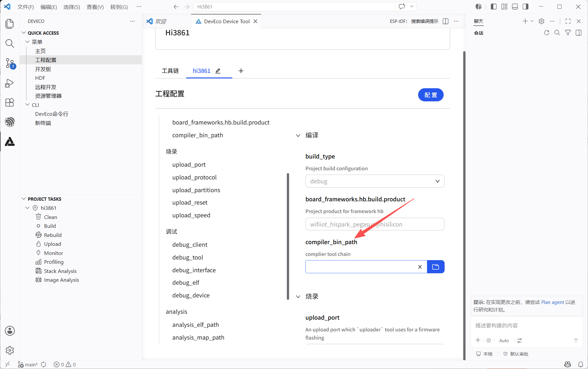
Task: Toggle the primary side bar
Action: (x=494, y=7)
